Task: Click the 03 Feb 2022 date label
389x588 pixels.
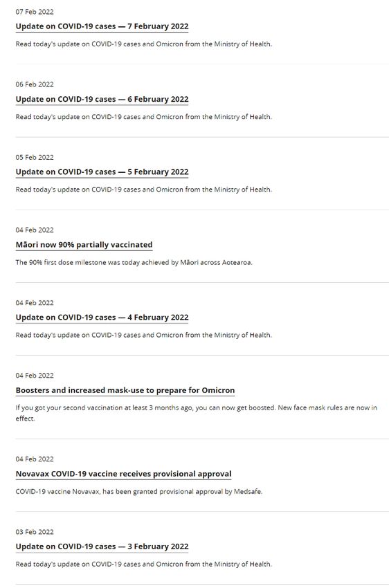Action: point(35,532)
